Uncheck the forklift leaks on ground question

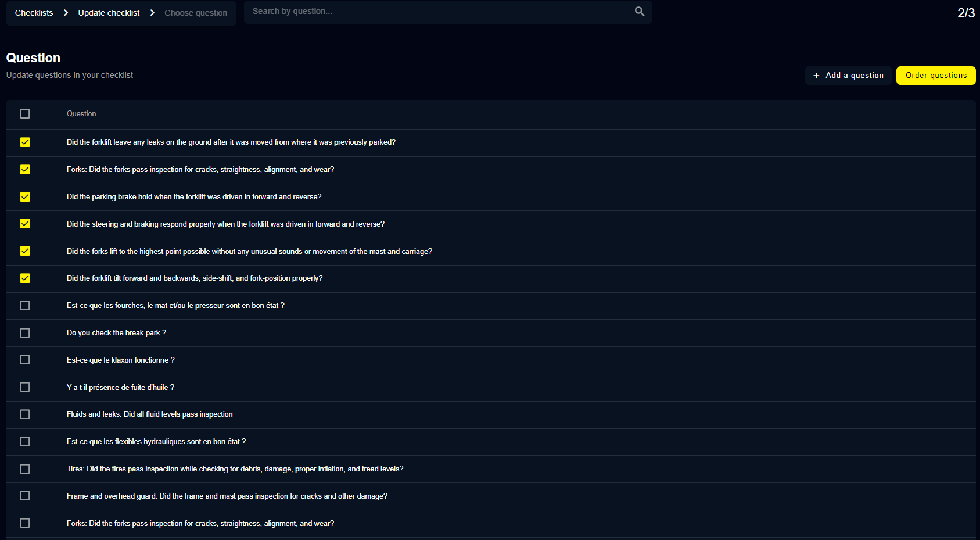tap(25, 142)
